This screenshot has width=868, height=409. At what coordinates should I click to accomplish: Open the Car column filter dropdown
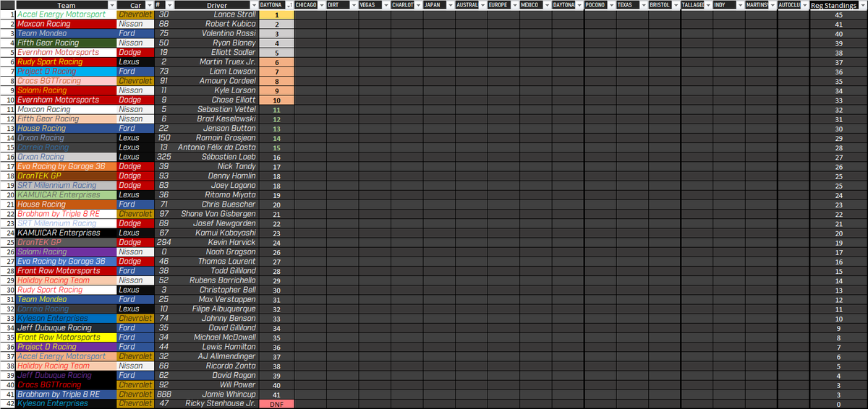[150, 5]
